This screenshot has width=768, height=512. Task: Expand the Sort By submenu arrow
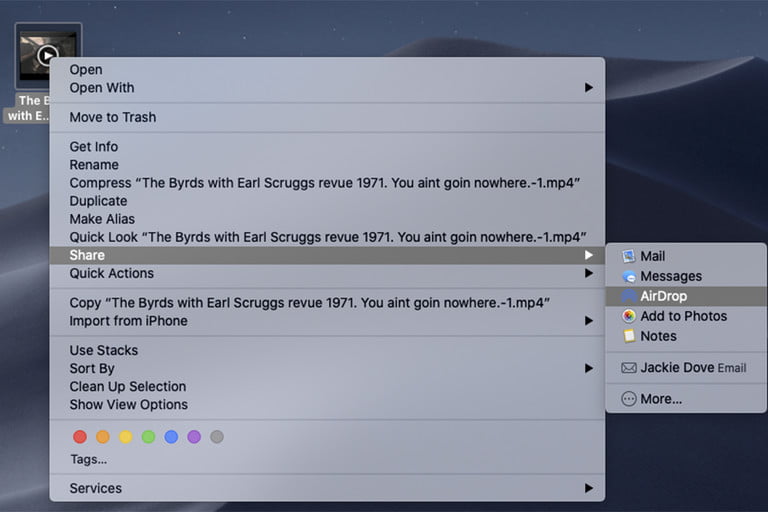pos(589,368)
